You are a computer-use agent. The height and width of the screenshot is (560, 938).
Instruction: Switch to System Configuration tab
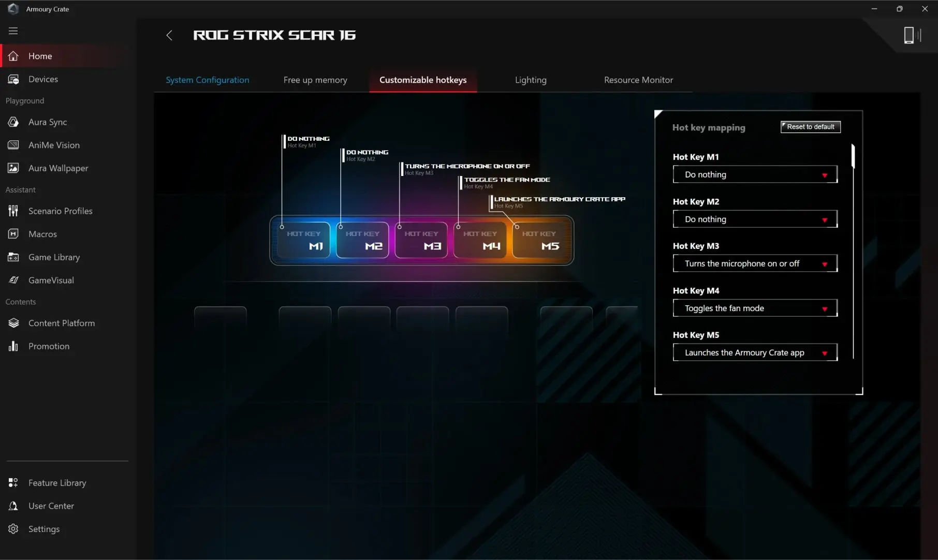pos(207,80)
